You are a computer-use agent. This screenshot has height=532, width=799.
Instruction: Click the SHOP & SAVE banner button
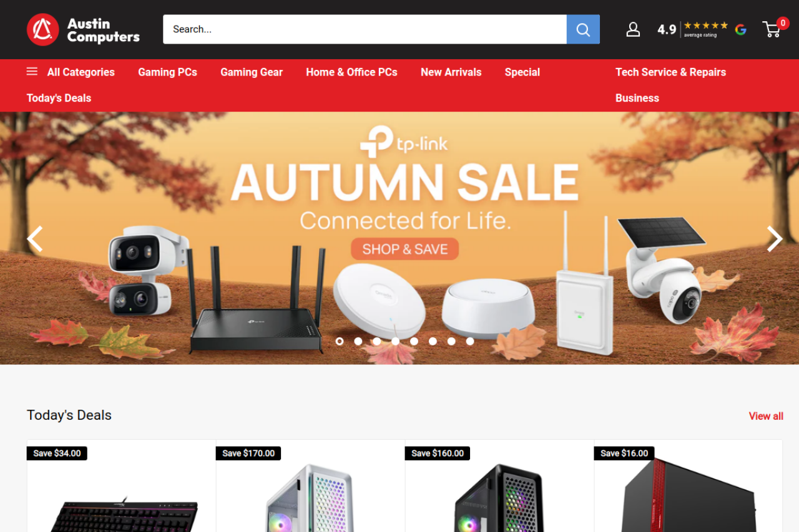(405, 249)
